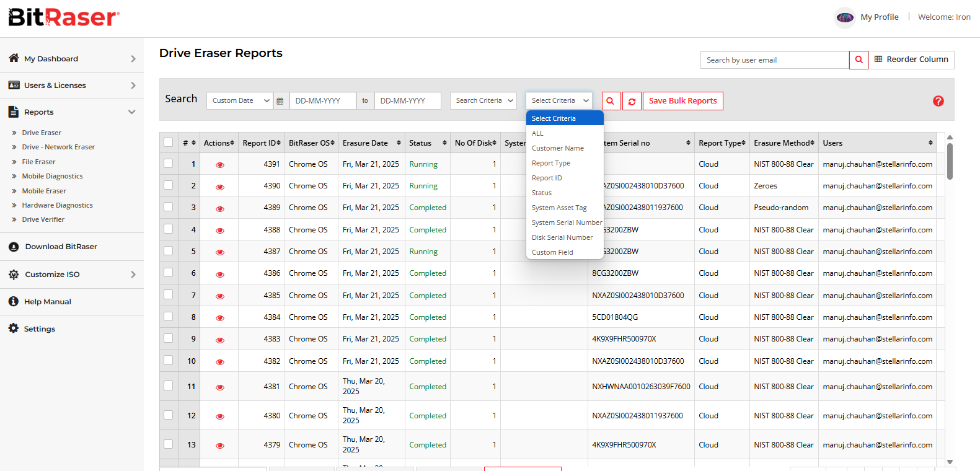Choose Disk Serial Number option

click(565, 237)
